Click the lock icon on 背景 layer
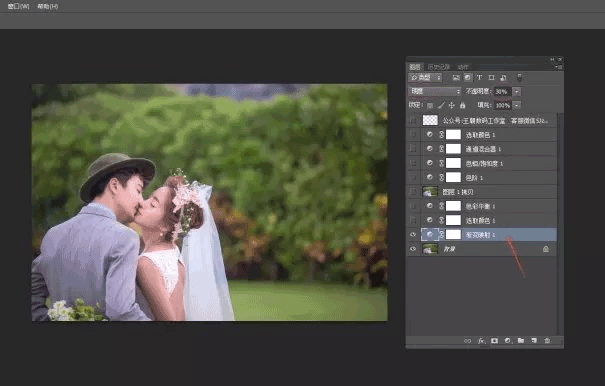 pyautogui.click(x=546, y=249)
